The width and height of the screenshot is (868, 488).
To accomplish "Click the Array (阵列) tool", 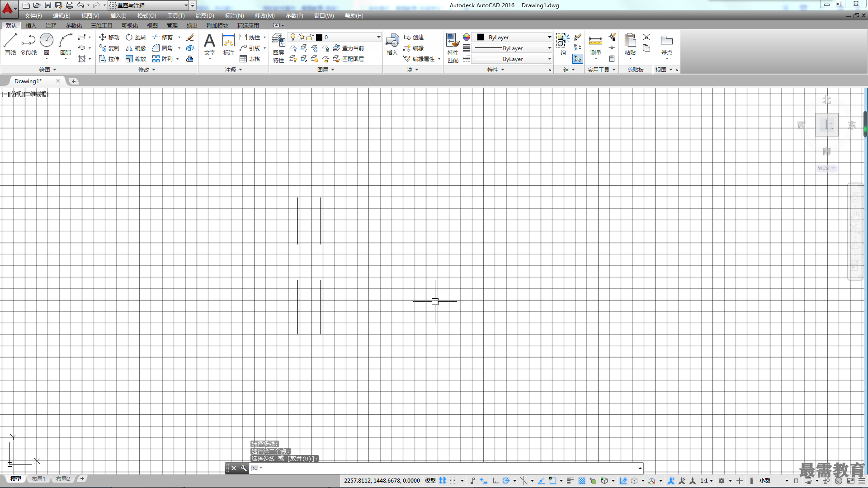I will [x=162, y=59].
